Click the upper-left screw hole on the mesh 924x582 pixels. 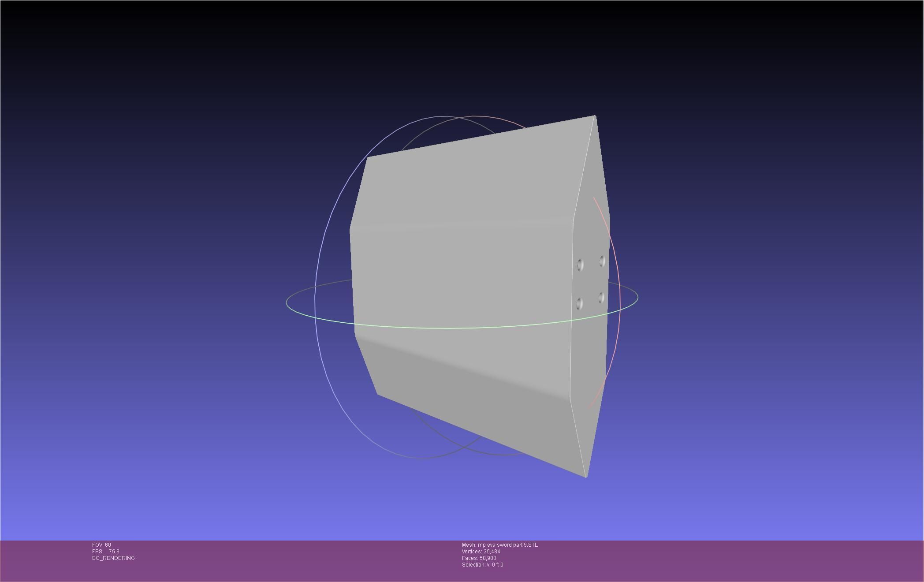point(580,265)
